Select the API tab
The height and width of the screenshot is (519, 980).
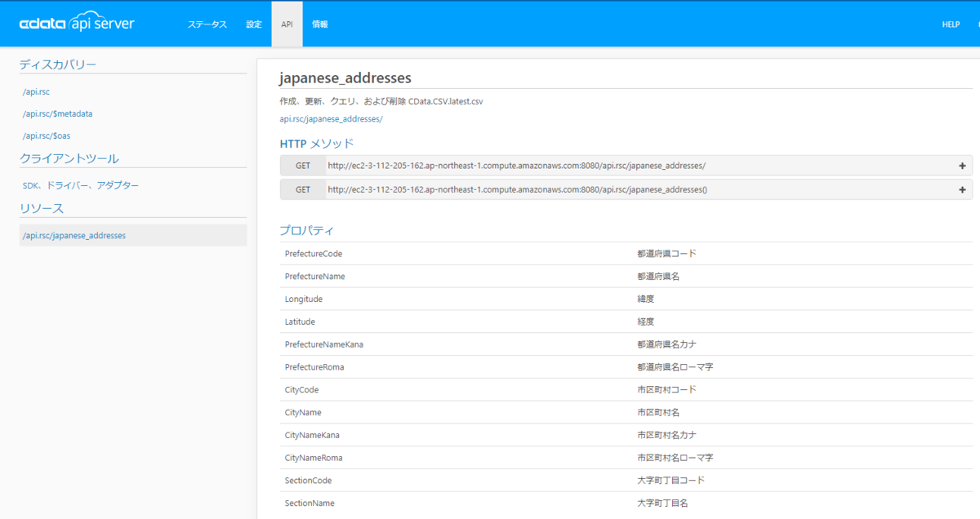pos(287,24)
